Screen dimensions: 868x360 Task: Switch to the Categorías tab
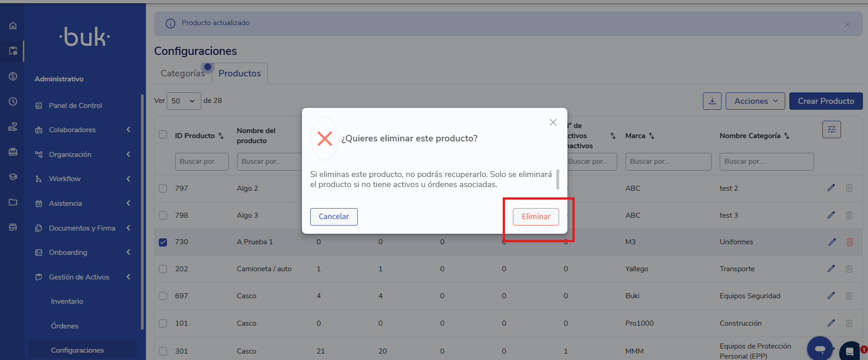(183, 74)
